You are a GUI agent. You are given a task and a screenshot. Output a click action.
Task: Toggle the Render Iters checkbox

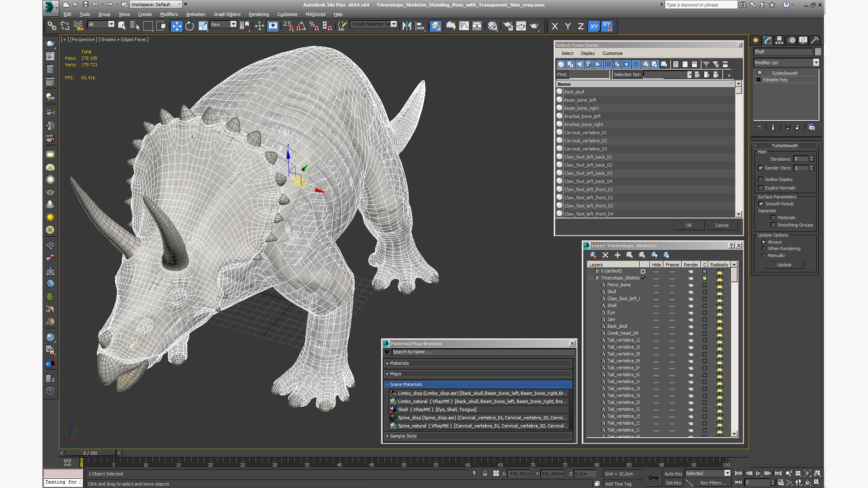point(760,168)
